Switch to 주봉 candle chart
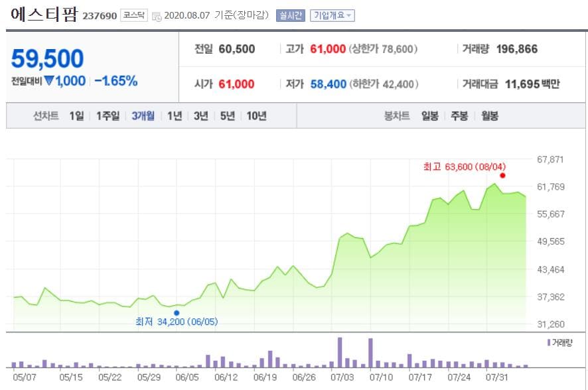Image resolution: width=588 pixels, height=390 pixels. 459,116
